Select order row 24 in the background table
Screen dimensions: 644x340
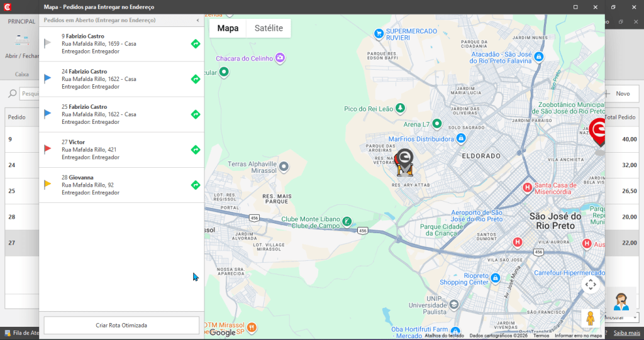click(22, 165)
